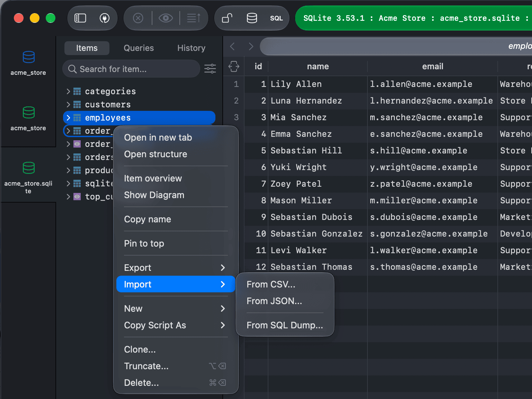This screenshot has height=399, width=532.
Task: Expand the employees tree row
Action: tap(68, 118)
